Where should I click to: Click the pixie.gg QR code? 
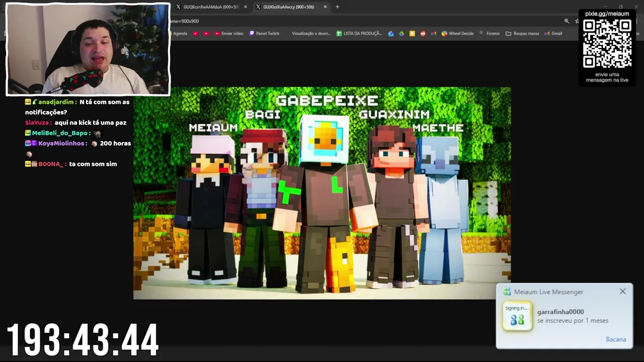tap(607, 43)
